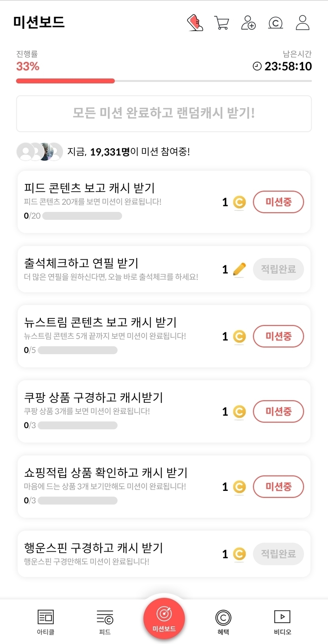Tap 미션중 for 뉴스트림 콘텐츠 mission
This screenshot has width=328, height=644.
[x=278, y=336]
